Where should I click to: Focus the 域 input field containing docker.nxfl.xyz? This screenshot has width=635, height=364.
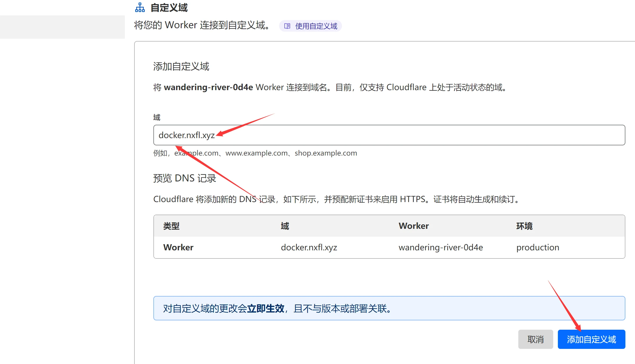pyautogui.click(x=389, y=135)
